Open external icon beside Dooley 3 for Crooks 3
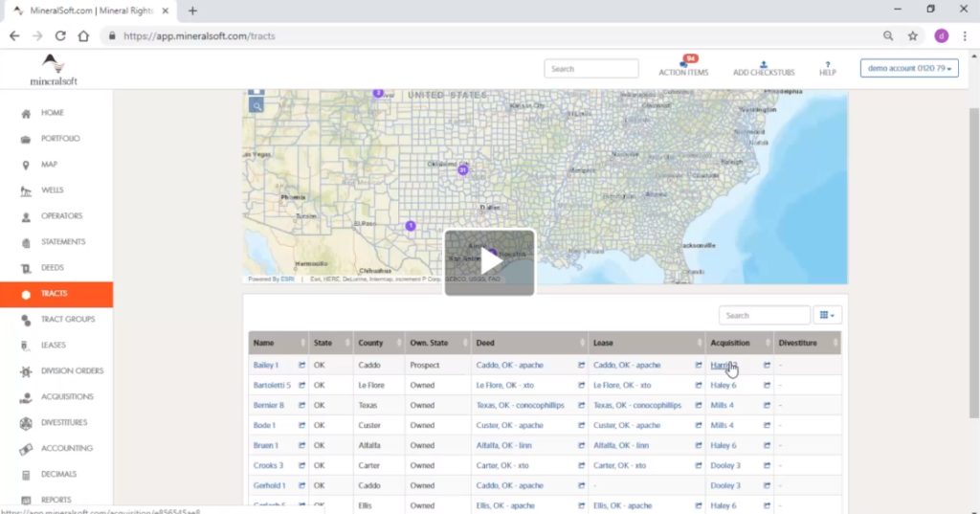980x514 pixels. coord(767,465)
